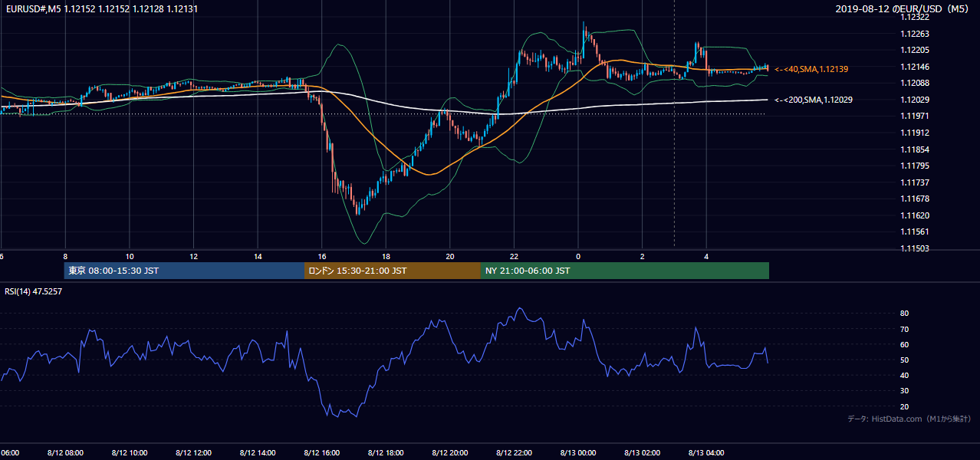The height and width of the screenshot is (460, 980).
Task: Click the 8/12 14:00 time axis label
Action: tap(258, 453)
